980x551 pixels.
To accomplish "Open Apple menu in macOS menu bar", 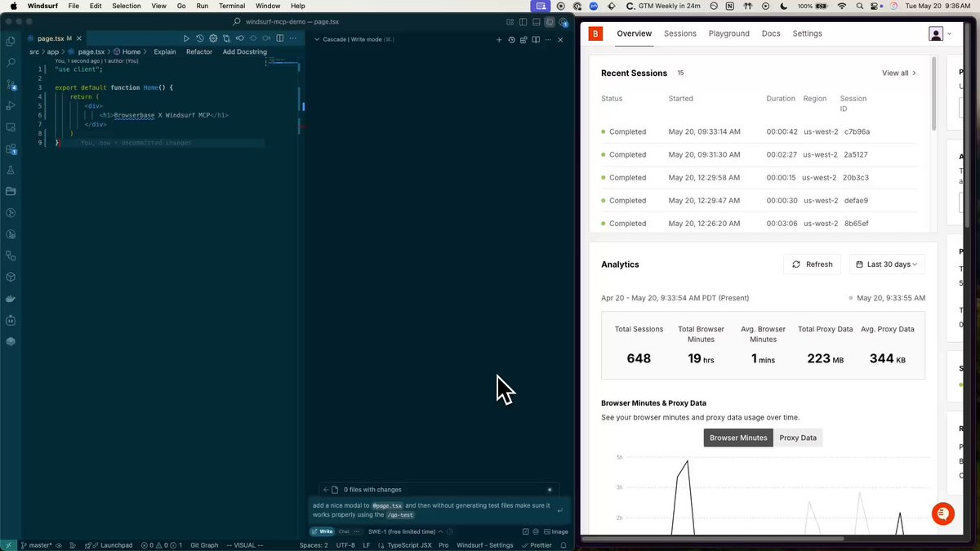I will coord(13,6).
